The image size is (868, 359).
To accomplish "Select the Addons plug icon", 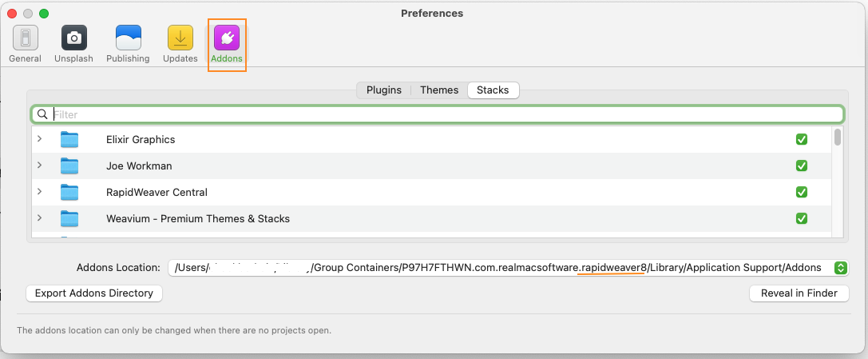I will coord(226,38).
